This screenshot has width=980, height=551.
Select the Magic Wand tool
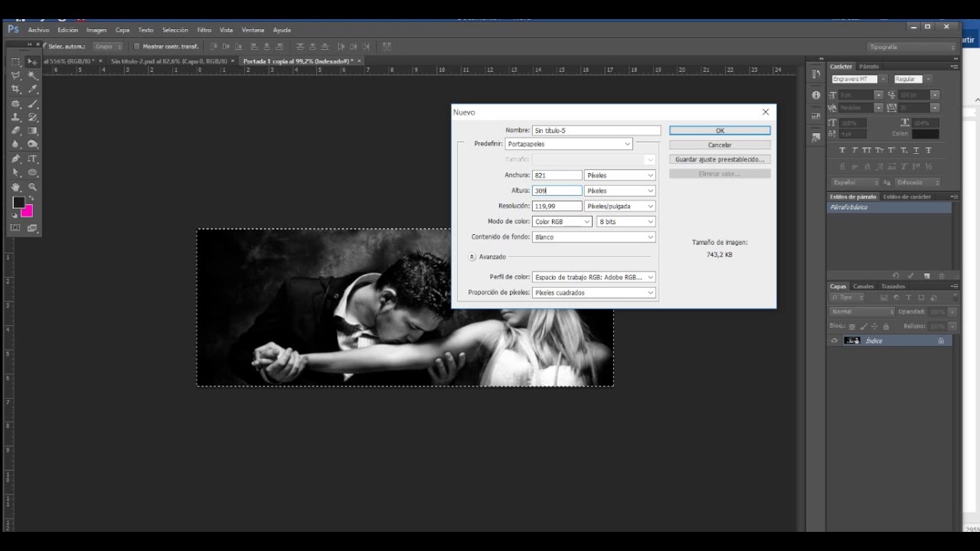click(x=32, y=76)
